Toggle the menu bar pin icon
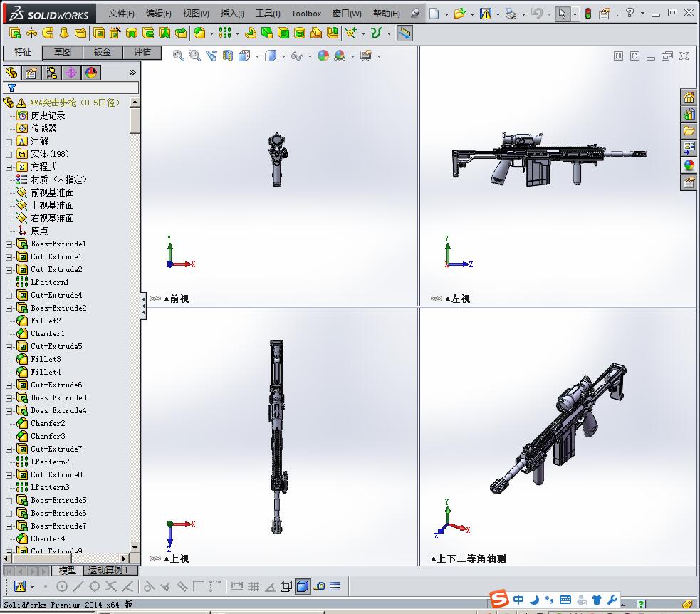This screenshot has width=700, height=614. pyautogui.click(x=415, y=13)
